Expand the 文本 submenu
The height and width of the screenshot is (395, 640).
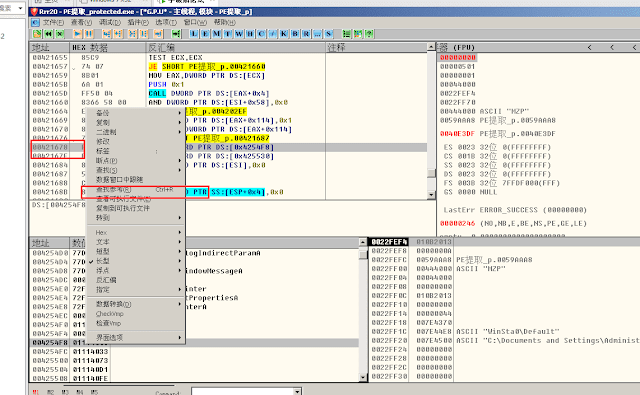pos(136,242)
